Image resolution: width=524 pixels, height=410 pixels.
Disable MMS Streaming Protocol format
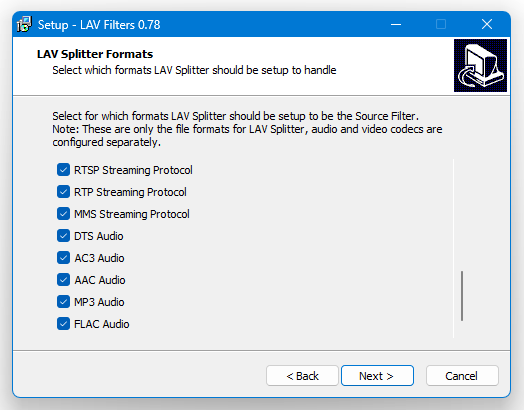tap(63, 214)
